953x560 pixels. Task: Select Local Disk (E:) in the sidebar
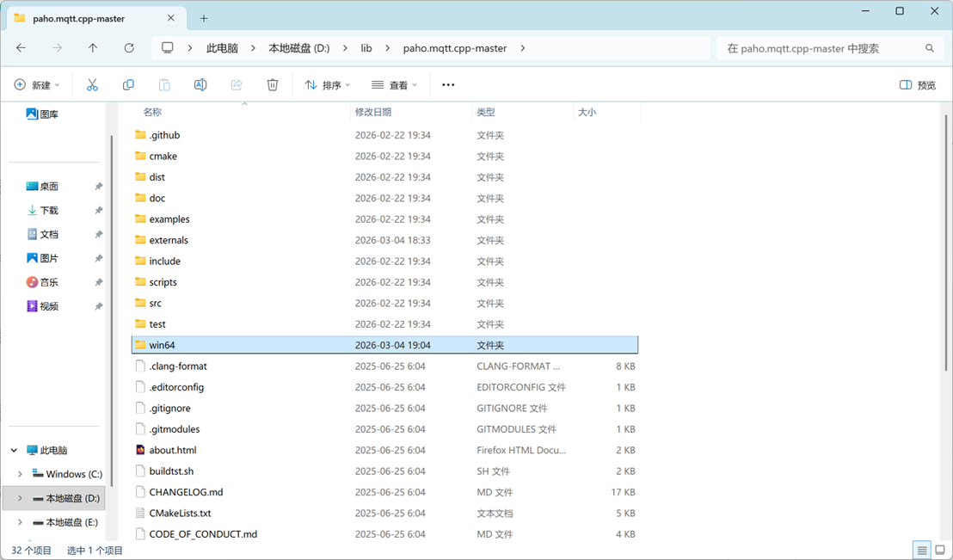(65, 522)
